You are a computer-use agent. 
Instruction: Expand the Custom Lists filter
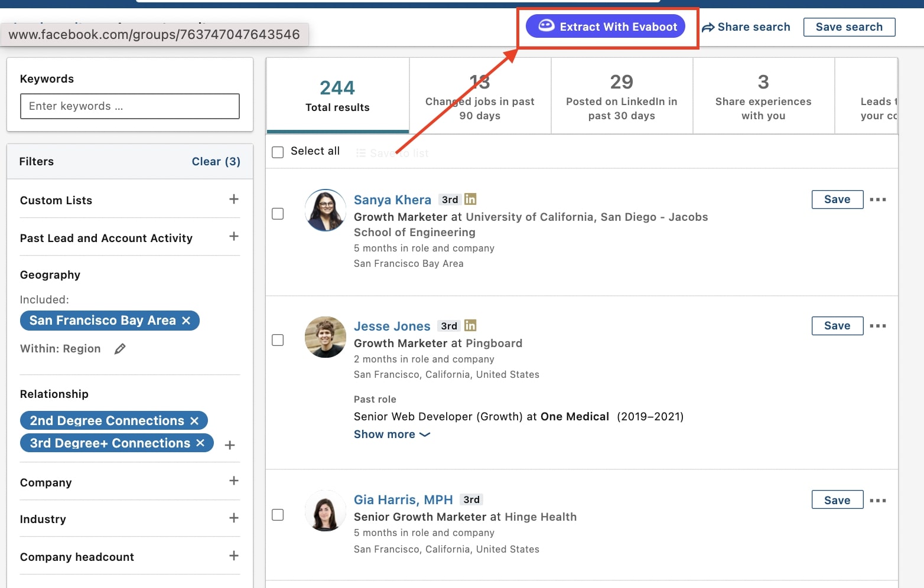click(x=234, y=199)
